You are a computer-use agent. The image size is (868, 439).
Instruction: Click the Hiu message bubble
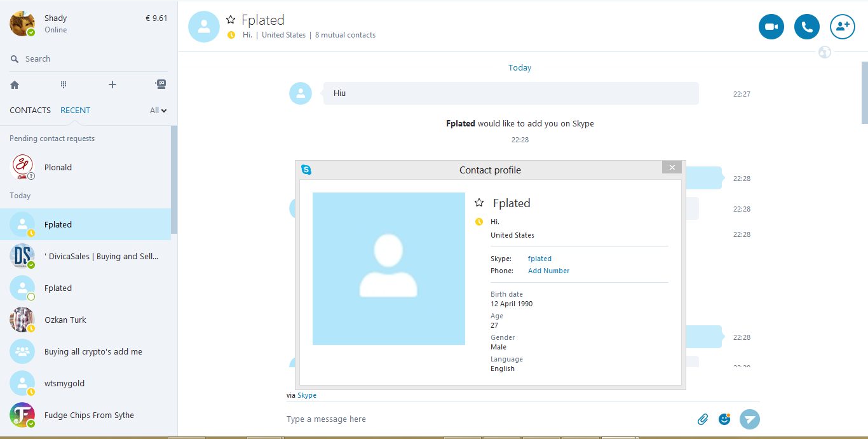pos(511,93)
